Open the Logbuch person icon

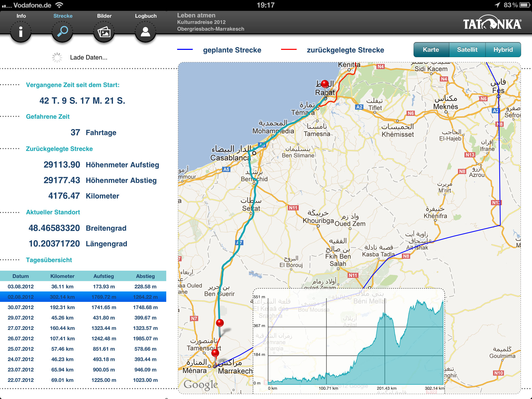tap(145, 32)
